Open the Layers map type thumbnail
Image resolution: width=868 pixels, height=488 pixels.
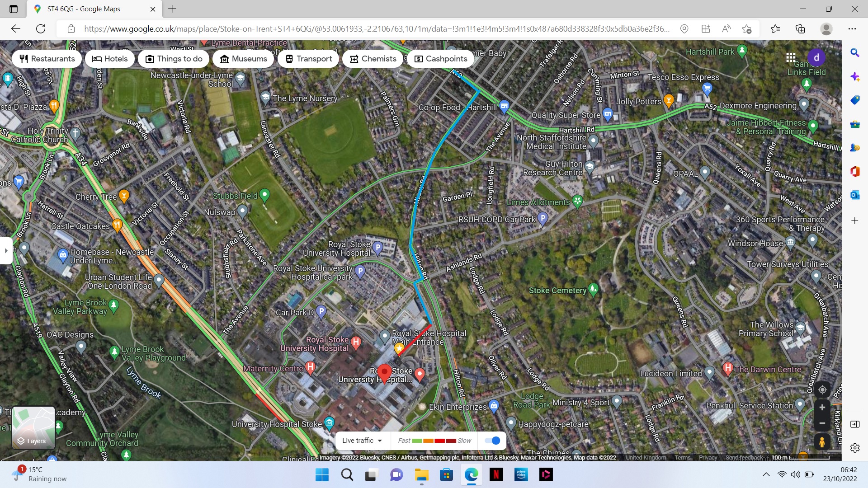[33, 427]
